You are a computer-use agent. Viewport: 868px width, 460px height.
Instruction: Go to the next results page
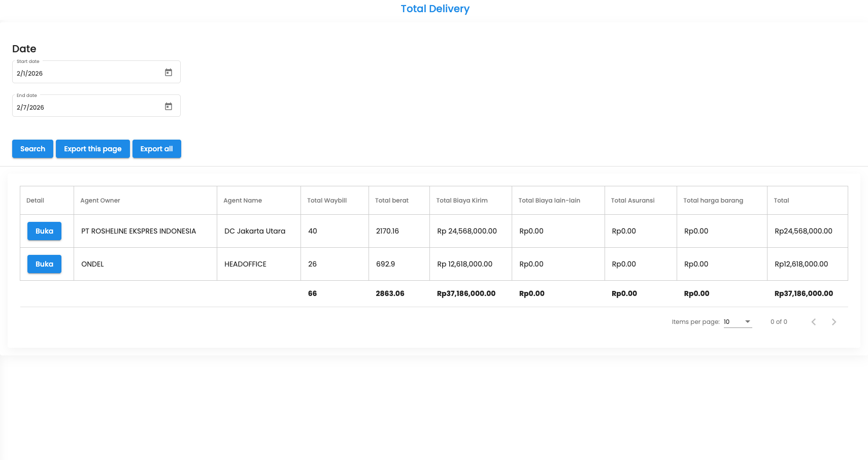[833, 322]
